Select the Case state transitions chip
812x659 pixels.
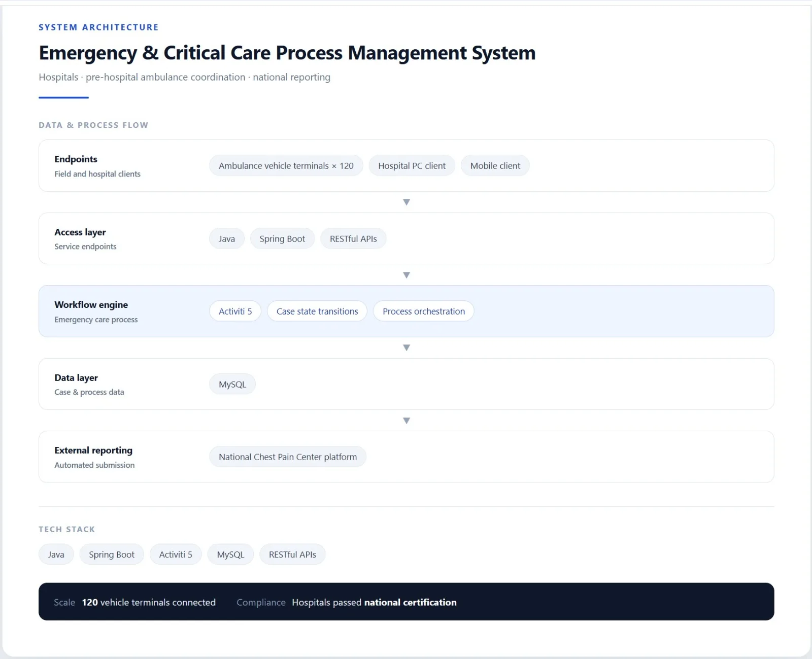(317, 311)
